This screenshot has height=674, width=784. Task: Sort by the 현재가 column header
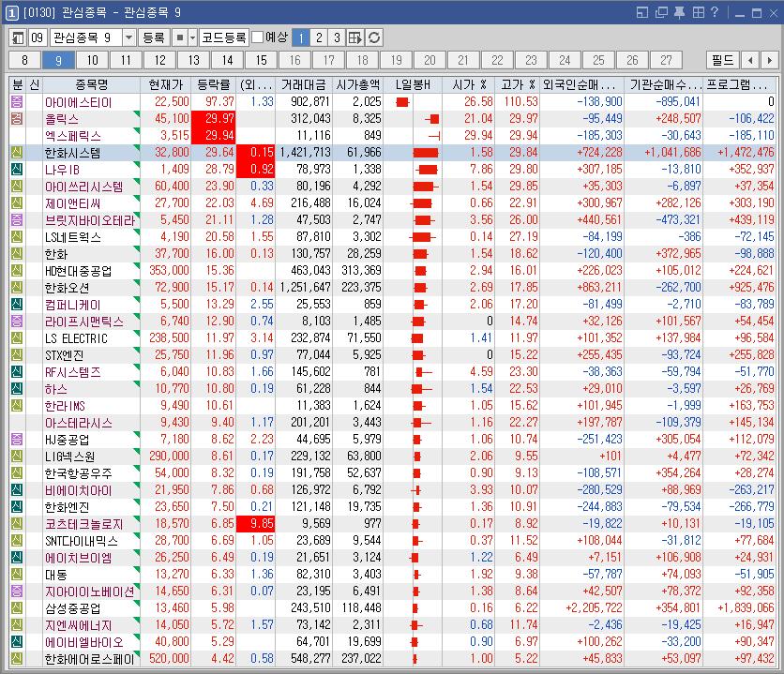tap(166, 85)
